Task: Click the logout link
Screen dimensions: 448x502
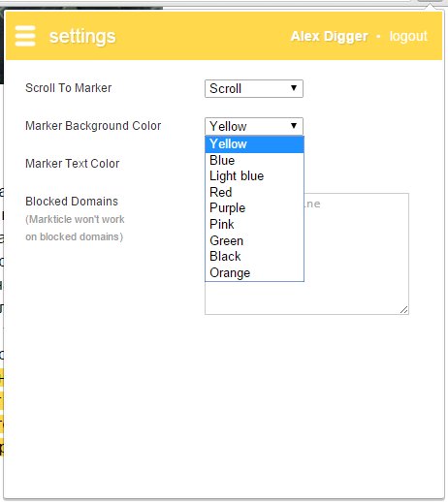Action: tap(408, 36)
